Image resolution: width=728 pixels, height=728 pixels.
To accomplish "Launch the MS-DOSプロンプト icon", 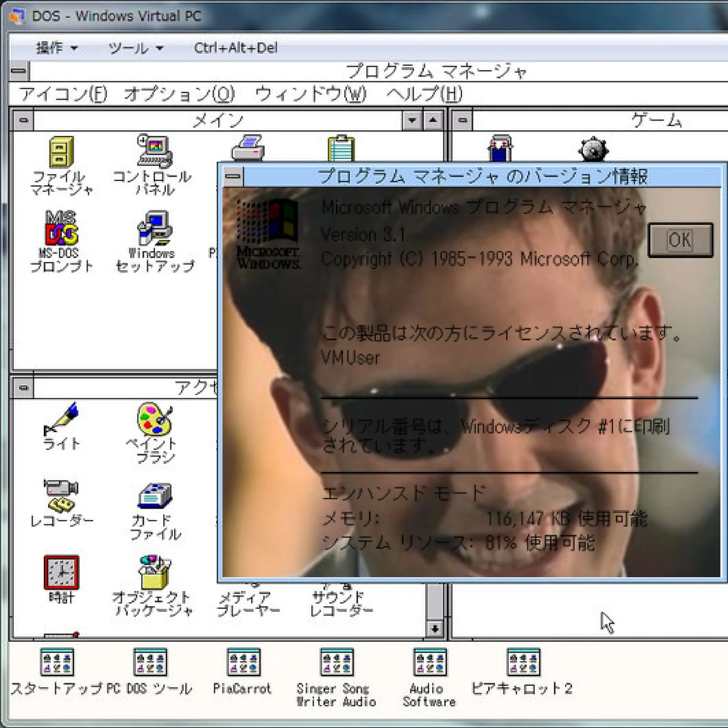I will pos(62,228).
